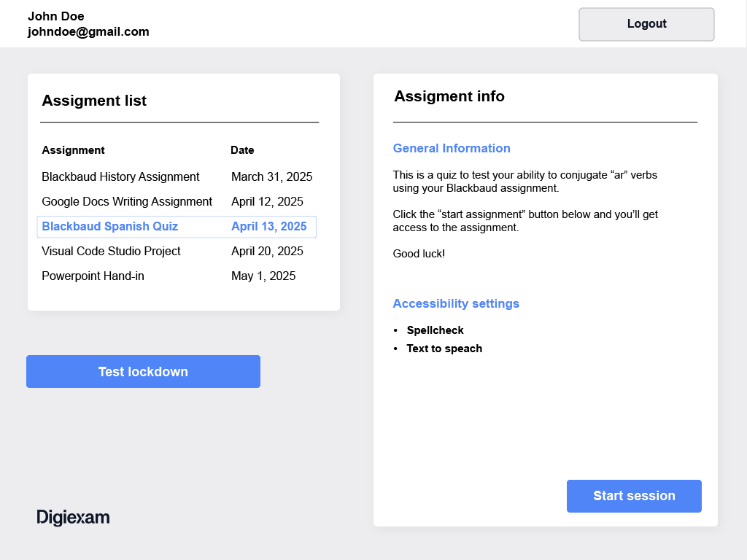Viewport: 747px width, 560px height.
Task: Click the Assigment list title
Action: point(94,101)
